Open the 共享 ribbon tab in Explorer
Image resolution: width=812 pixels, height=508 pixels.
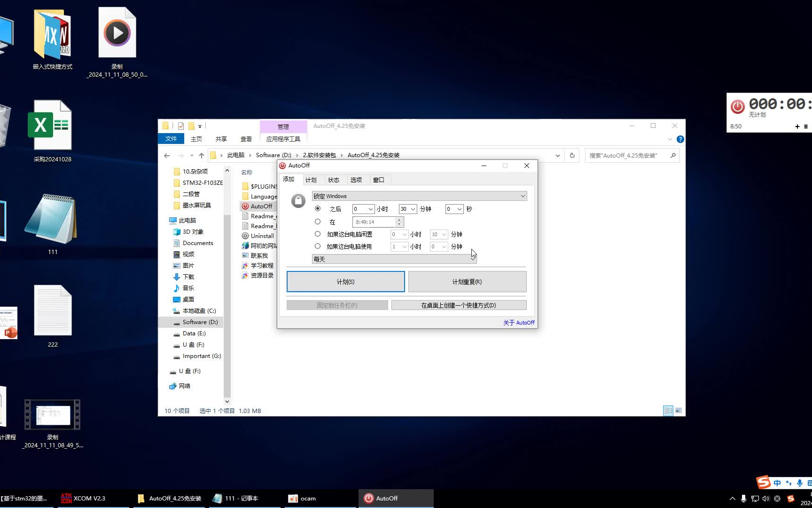(221, 139)
